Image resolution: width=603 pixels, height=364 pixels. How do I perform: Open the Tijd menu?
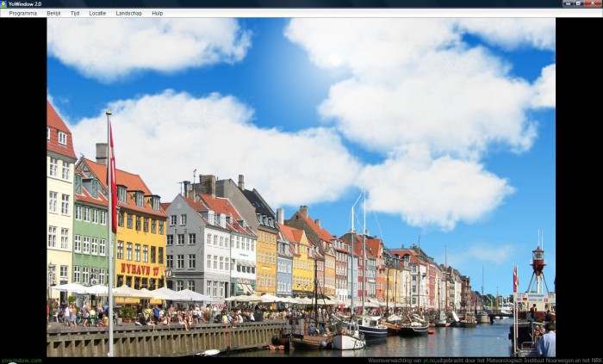[75, 13]
